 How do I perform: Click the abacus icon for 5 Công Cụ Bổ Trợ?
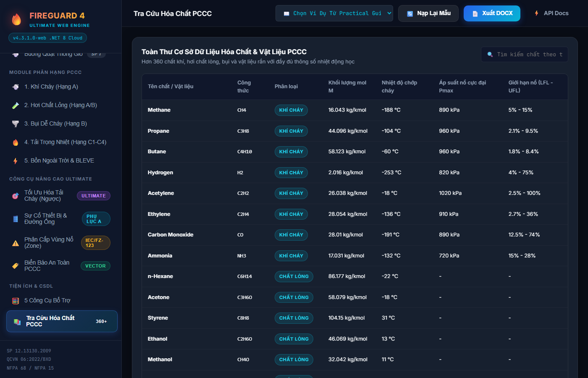click(x=16, y=301)
